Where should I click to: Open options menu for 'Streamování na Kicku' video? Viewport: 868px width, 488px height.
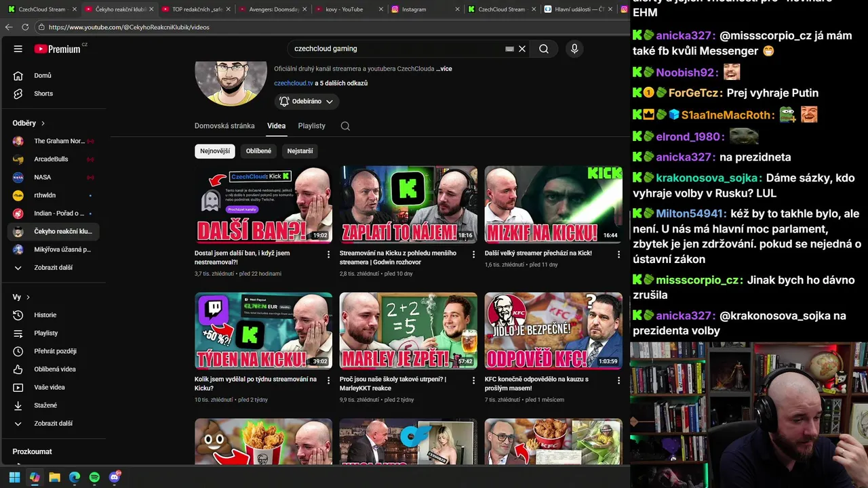pos(473,254)
